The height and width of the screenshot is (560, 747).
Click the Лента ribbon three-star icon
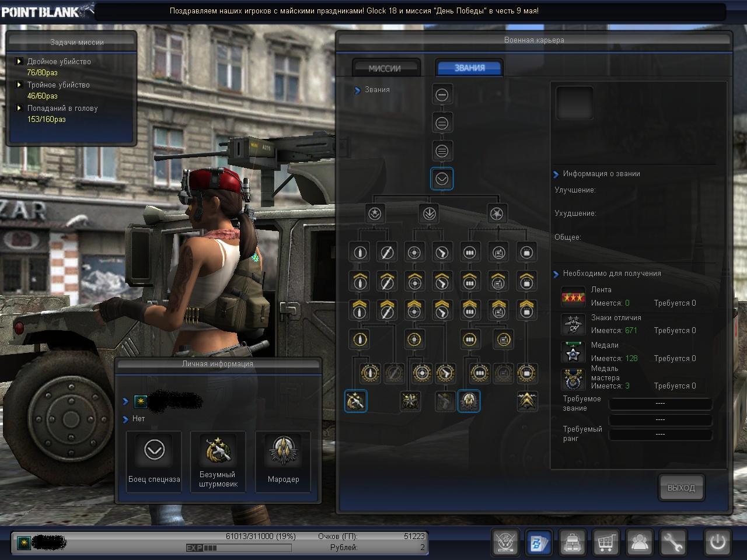pos(573,297)
